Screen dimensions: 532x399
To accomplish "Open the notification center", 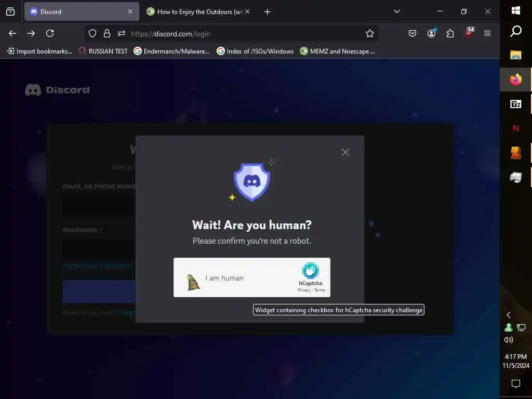I will point(516,384).
